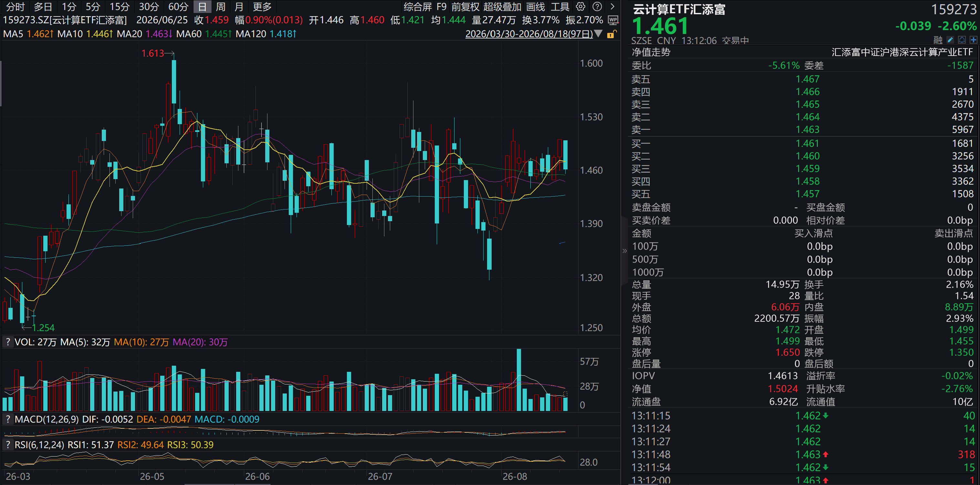
Task: Click the 2026/03/30-2026/08/18 date range link
Action: click(x=529, y=34)
